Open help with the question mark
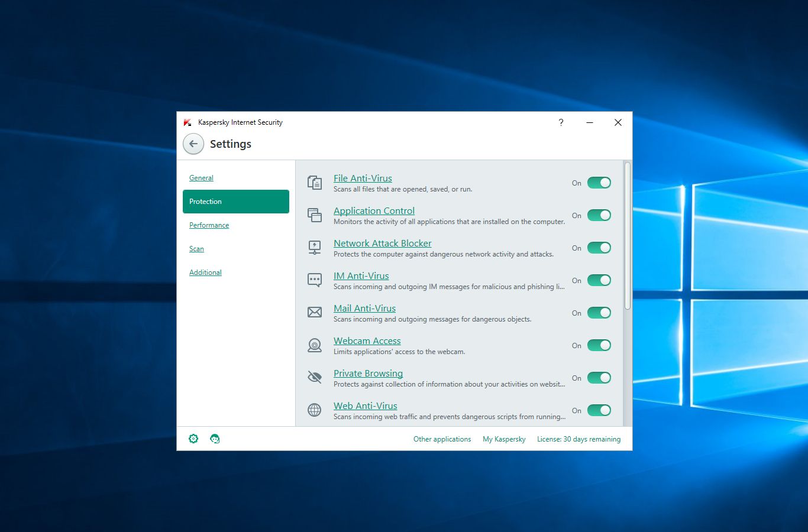Viewport: 808px width, 532px height. (x=561, y=122)
